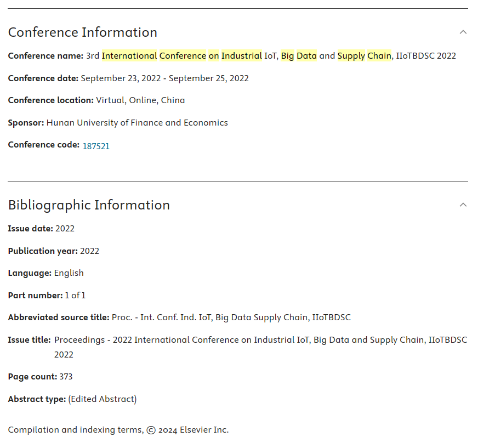Click the Bibliographic Information heading
Screen dimensions: 478x448
click(89, 205)
